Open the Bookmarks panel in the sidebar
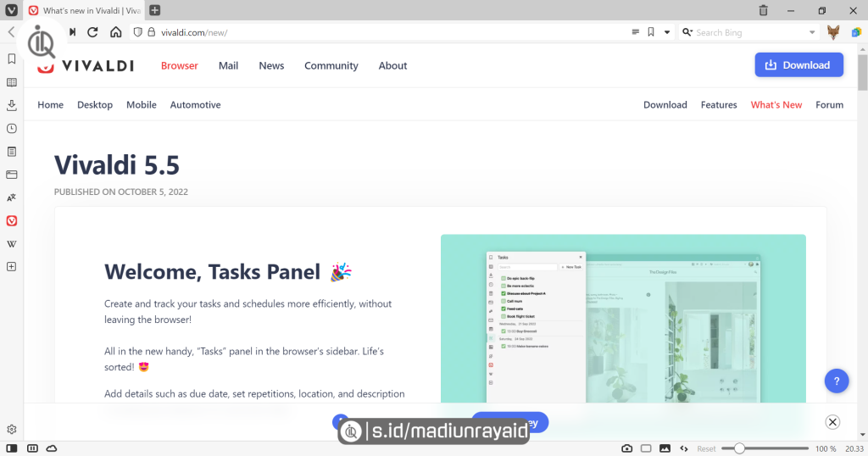The height and width of the screenshot is (456, 868). 12,59
